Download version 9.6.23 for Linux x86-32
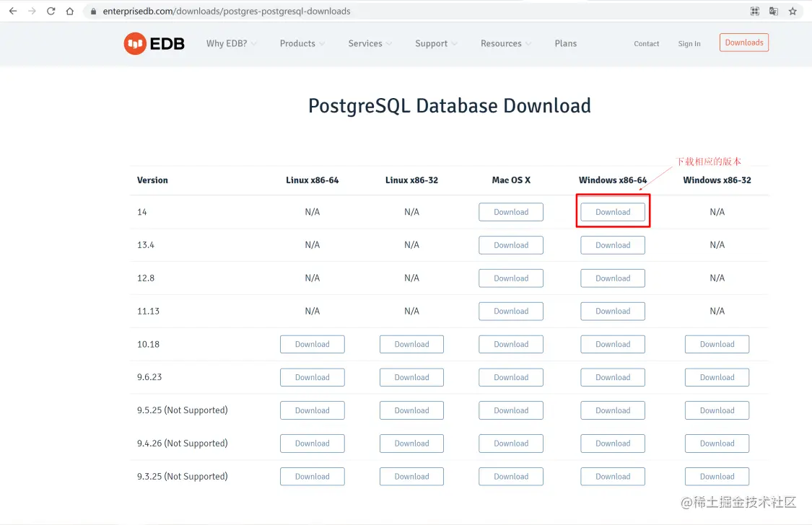The height and width of the screenshot is (525, 812). click(411, 378)
